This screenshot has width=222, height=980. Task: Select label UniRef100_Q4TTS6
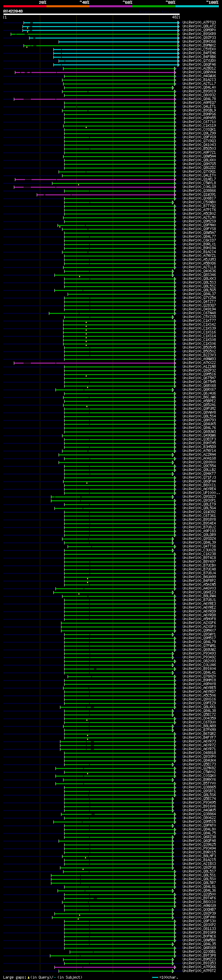point(199,546)
